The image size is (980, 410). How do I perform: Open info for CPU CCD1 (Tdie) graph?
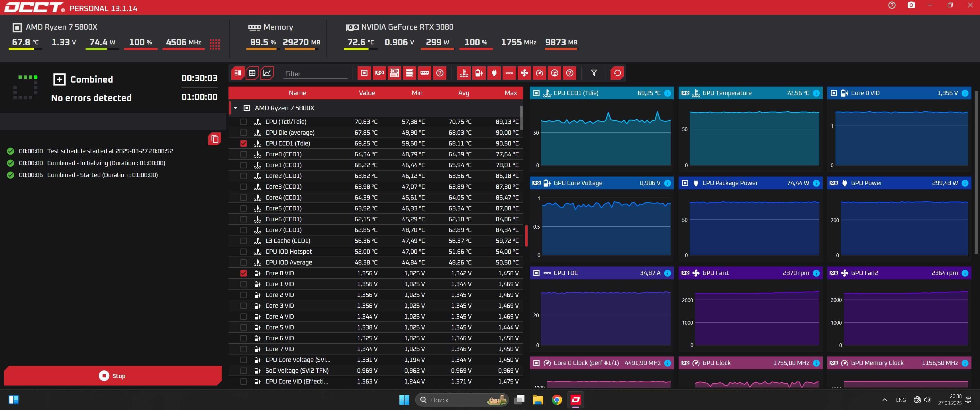point(668,93)
